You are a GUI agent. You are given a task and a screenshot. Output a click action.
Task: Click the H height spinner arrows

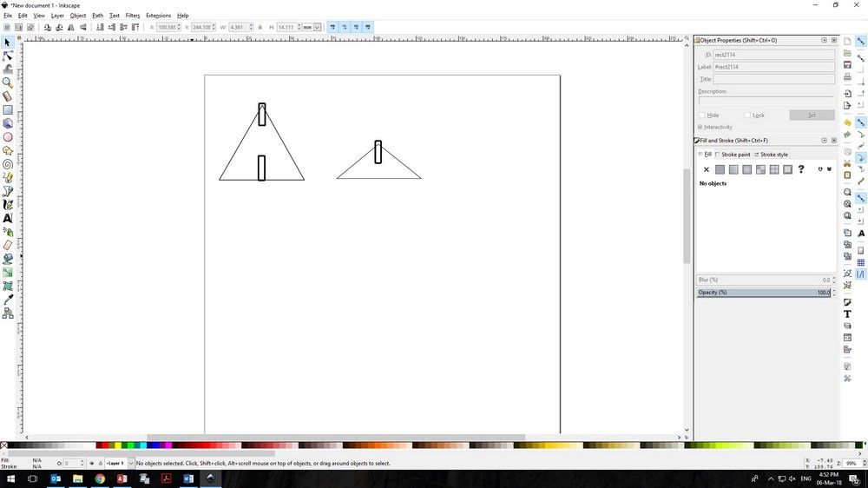click(299, 27)
